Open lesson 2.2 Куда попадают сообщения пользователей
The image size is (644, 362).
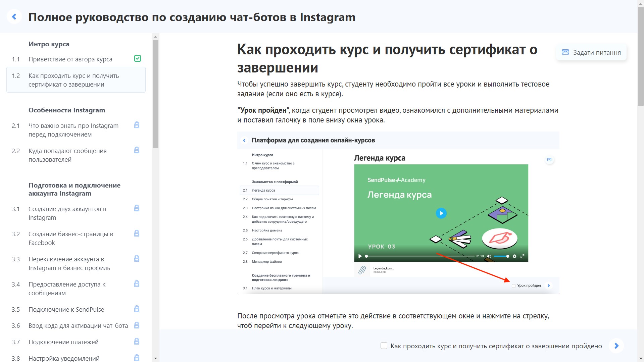pos(67,155)
